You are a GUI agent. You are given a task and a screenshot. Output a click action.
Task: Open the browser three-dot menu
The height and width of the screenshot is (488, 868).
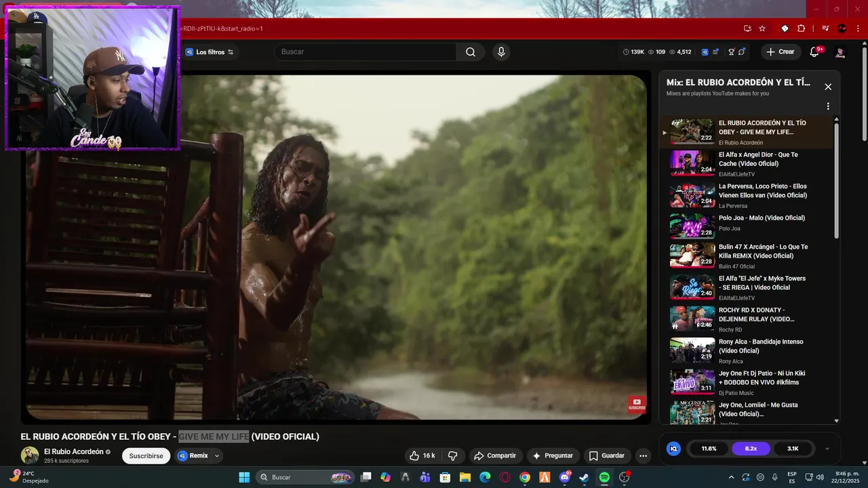click(859, 28)
